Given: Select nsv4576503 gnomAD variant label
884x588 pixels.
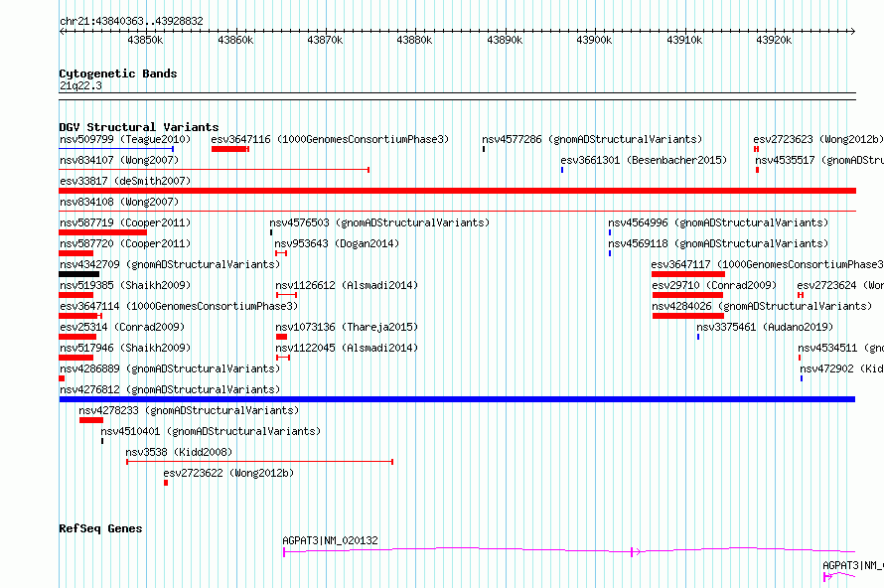Looking at the screenshot, I should pos(379,222).
